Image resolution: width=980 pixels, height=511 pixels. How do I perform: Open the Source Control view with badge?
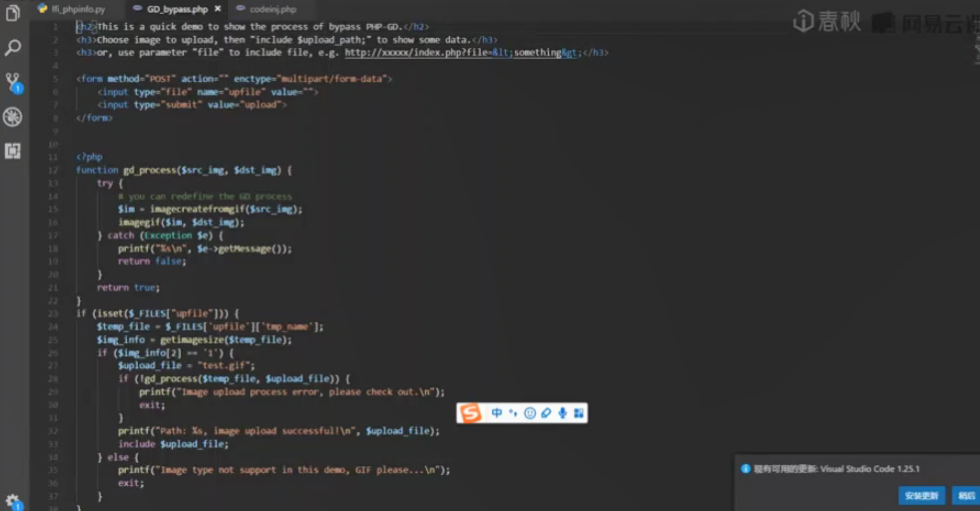click(13, 83)
